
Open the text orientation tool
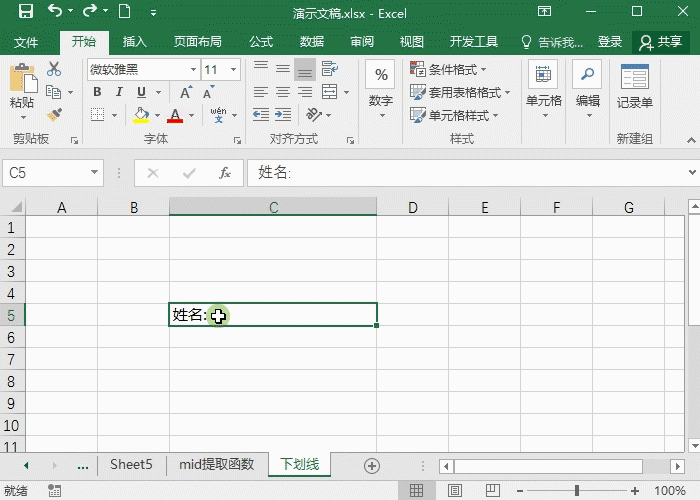coord(314,115)
